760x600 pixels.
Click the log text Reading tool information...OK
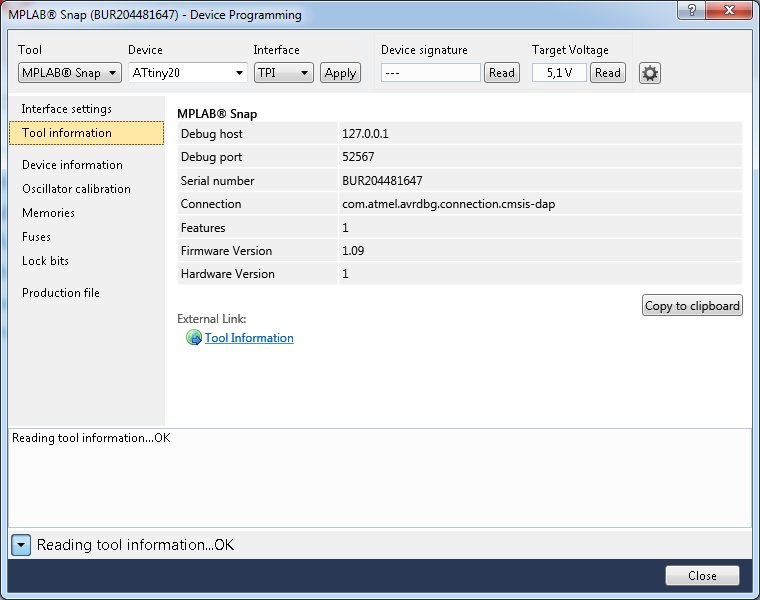pos(91,438)
